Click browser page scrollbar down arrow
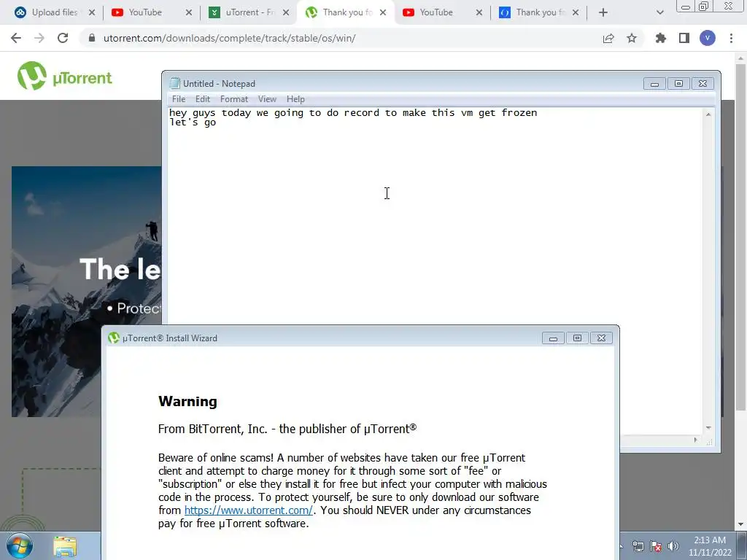Viewport: 747px width, 560px height. point(741,524)
